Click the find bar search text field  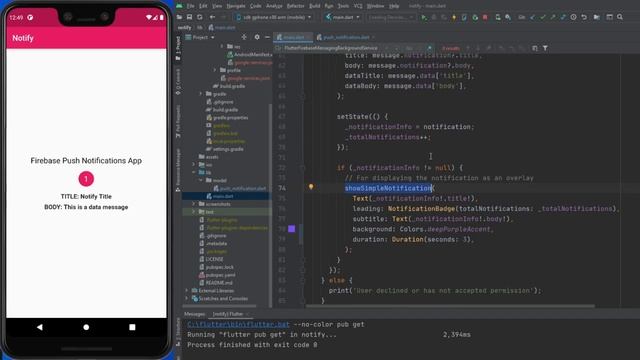pyautogui.click(x=331, y=48)
